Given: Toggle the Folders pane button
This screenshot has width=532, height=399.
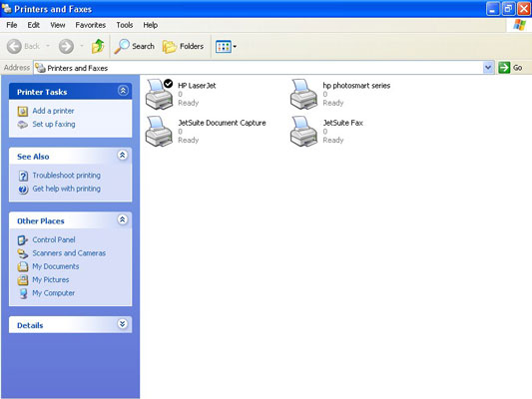Looking at the screenshot, I should point(184,46).
